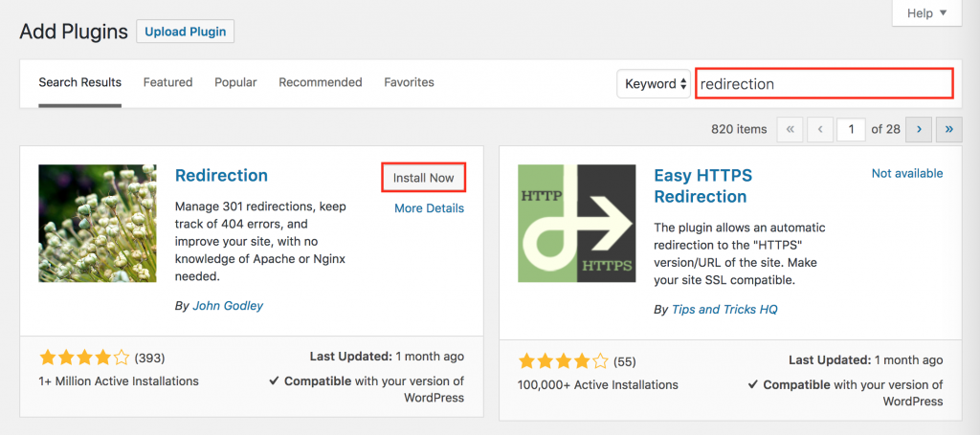Go to previous results page
This screenshot has width=980, height=435.
coord(820,128)
